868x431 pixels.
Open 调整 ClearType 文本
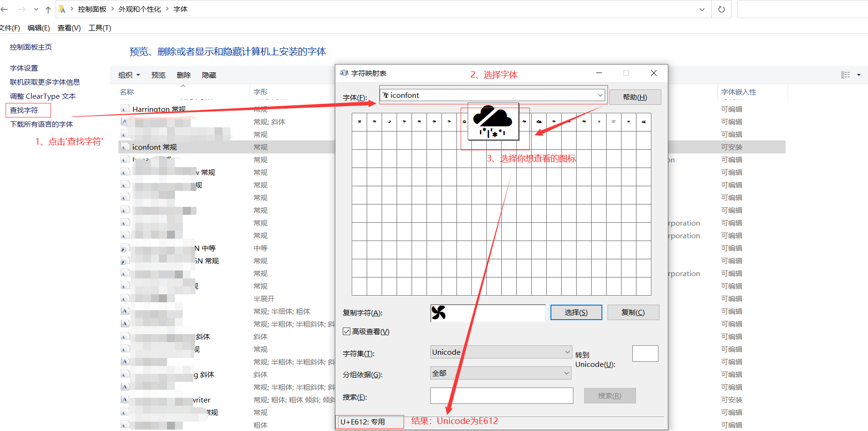pos(43,96)
